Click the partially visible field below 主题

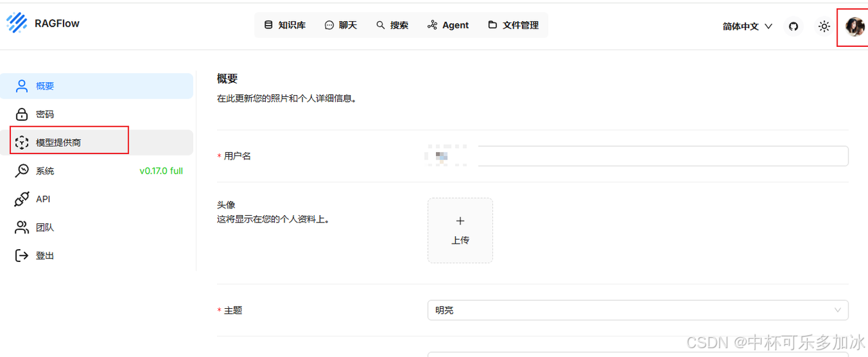pyautogui.click(x=638, y=354)
